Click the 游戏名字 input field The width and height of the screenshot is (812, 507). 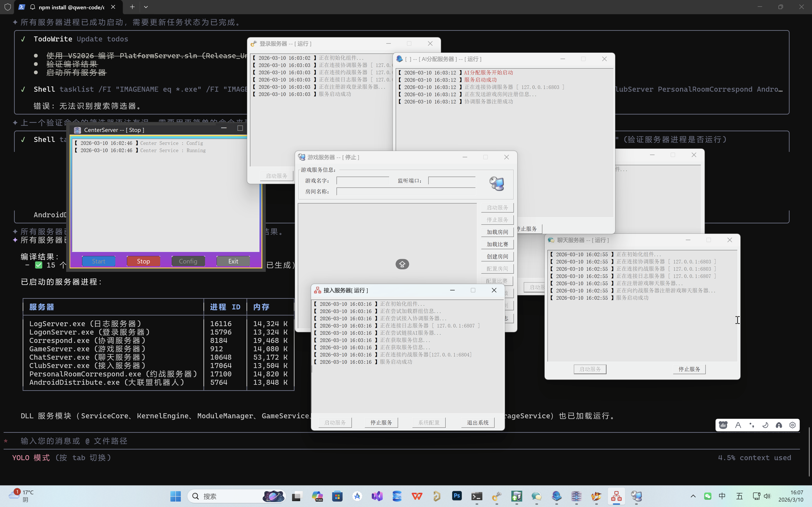coord(362,181)
